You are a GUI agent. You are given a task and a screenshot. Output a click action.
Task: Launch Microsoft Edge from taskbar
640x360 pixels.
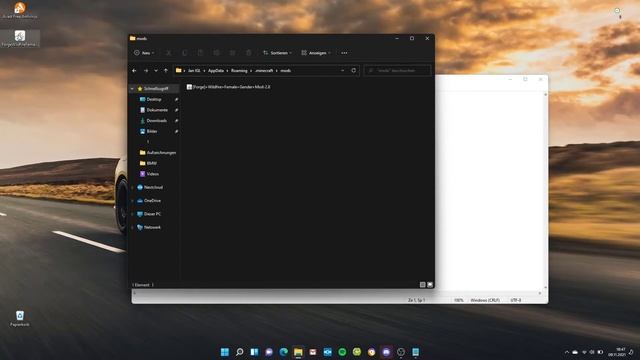click(284, 352)
